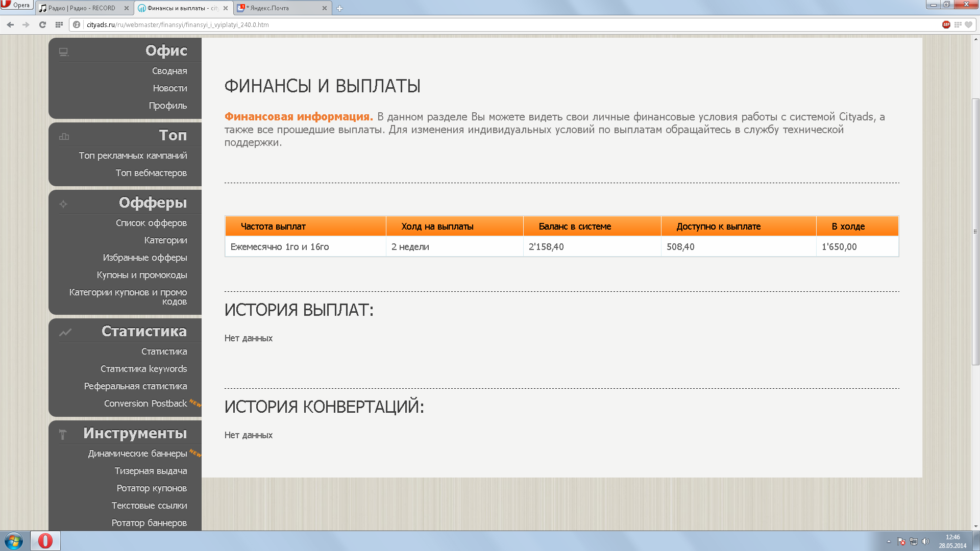Go back to previous page
980x551 pixels.
tap(10, 24)
